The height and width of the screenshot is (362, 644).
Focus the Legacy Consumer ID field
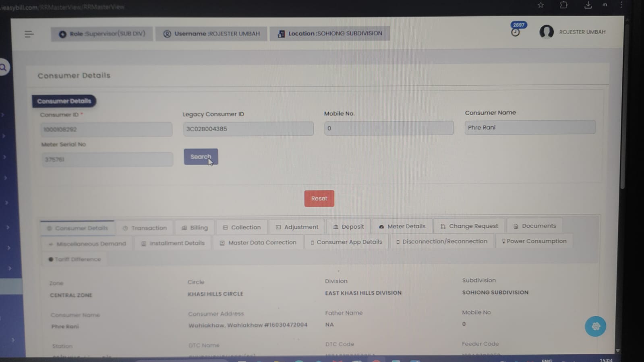pyautogui.click(x=248, y=129)
